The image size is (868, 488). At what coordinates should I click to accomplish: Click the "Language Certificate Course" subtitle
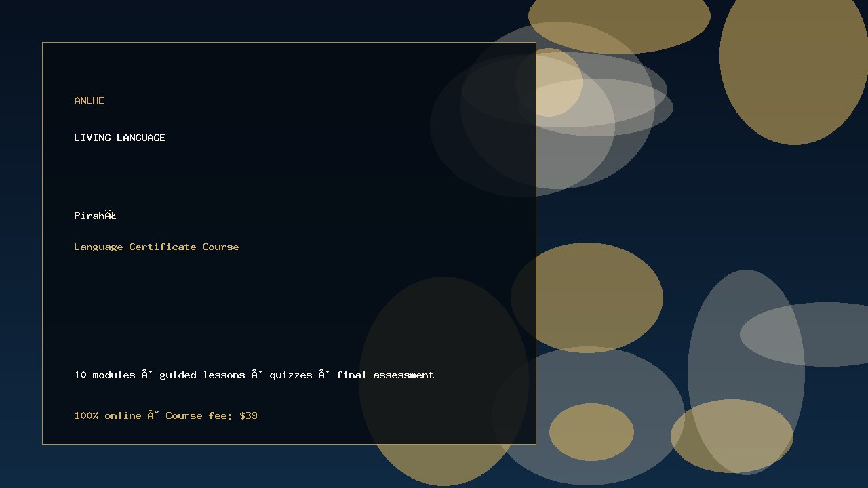pyautogui.click(x=157, y=247)
